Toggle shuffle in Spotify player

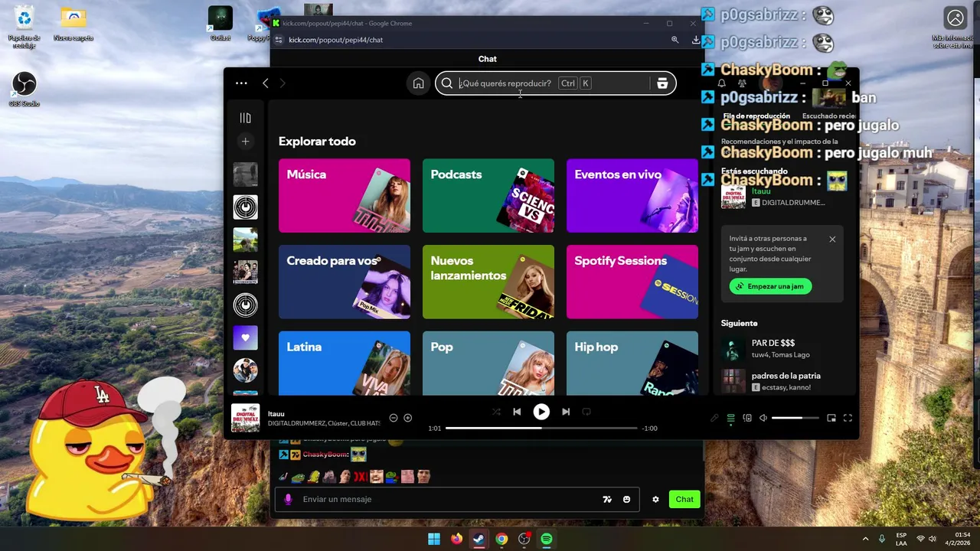tap(496, 412)
